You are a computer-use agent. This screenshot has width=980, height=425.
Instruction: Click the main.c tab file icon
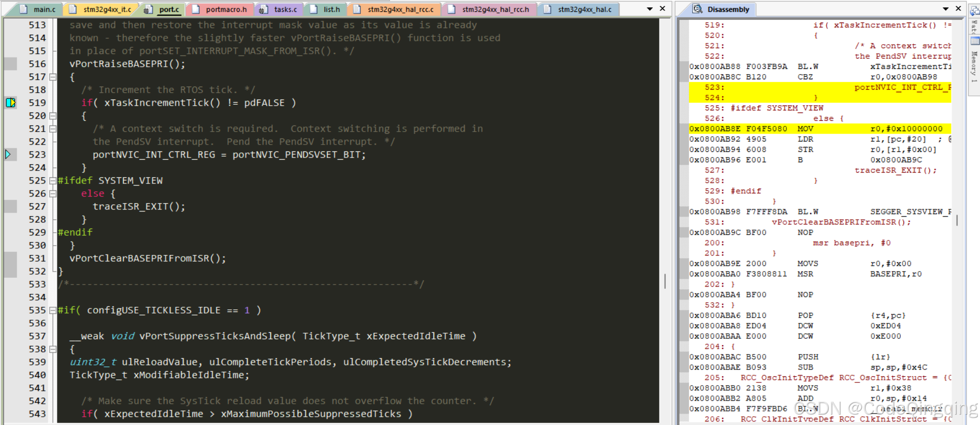point(24,9)
